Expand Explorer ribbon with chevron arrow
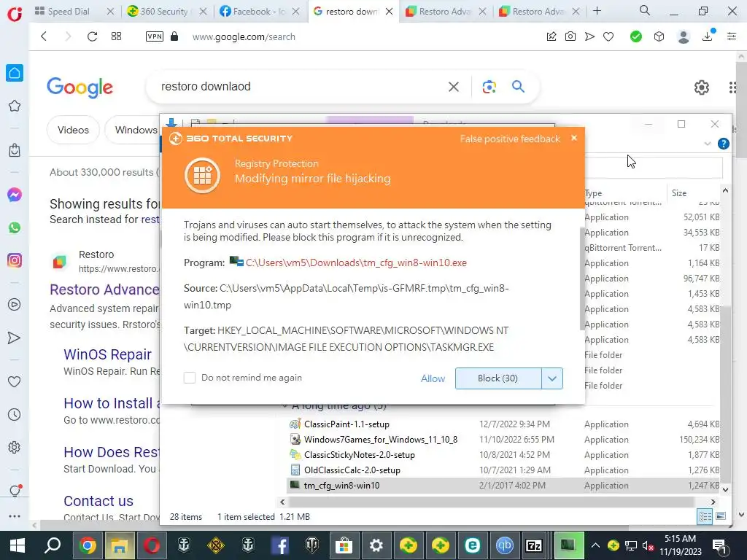 pyautogui.click(x=708, y=144)
